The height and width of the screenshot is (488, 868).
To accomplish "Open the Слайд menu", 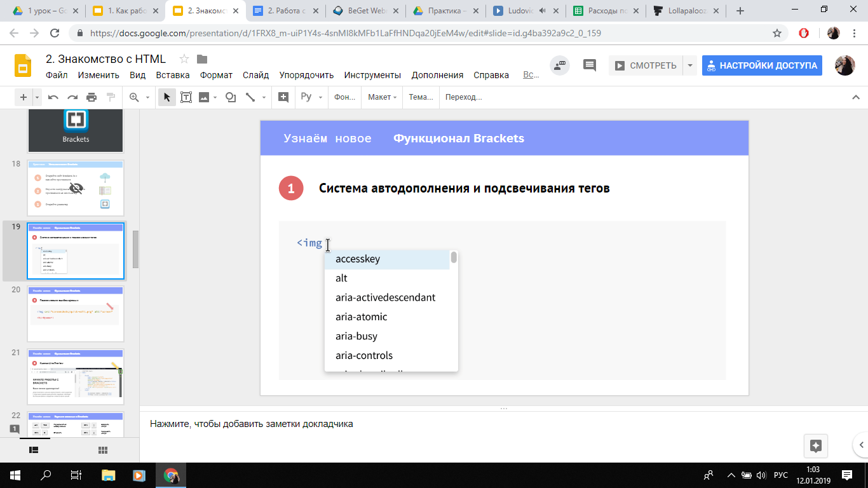I will point(255,75).
